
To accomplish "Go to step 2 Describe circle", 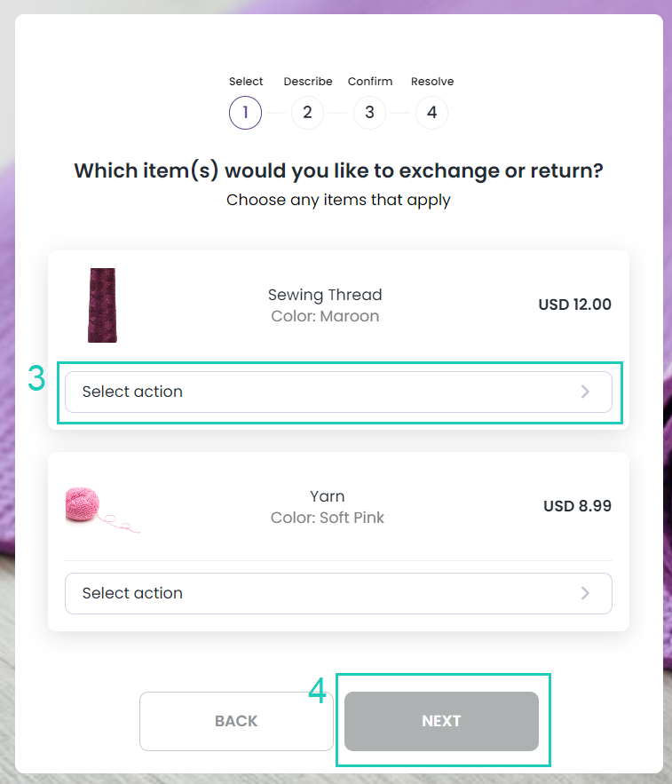I will click(x=307, y=113).
